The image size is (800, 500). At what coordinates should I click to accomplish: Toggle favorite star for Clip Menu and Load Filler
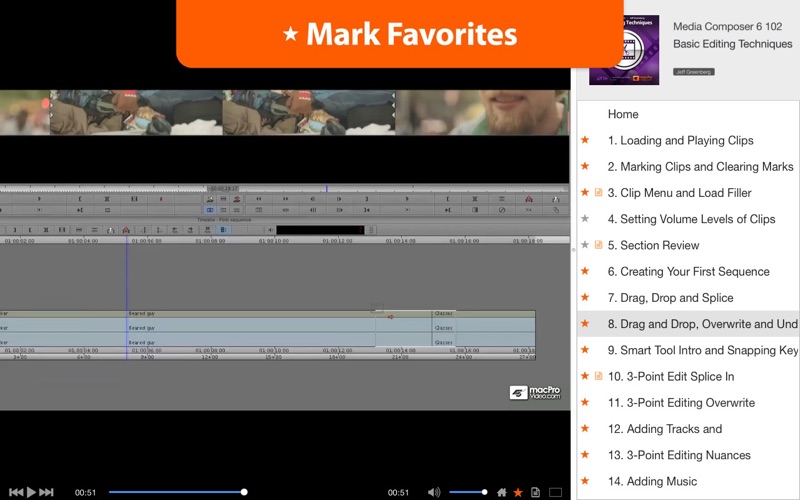click(x=585, y=192)
